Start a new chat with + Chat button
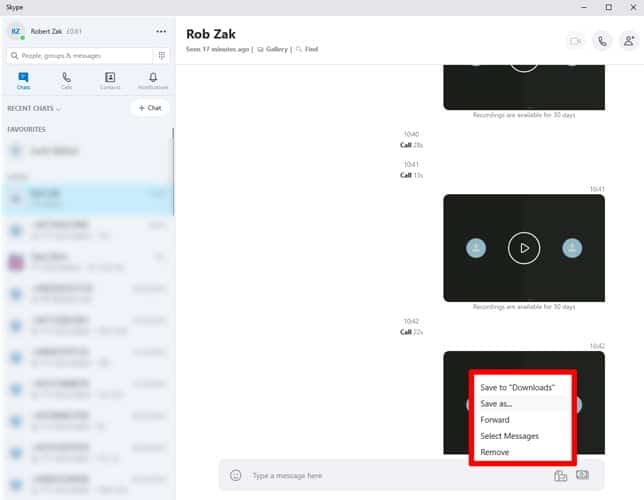 [150, 108]
